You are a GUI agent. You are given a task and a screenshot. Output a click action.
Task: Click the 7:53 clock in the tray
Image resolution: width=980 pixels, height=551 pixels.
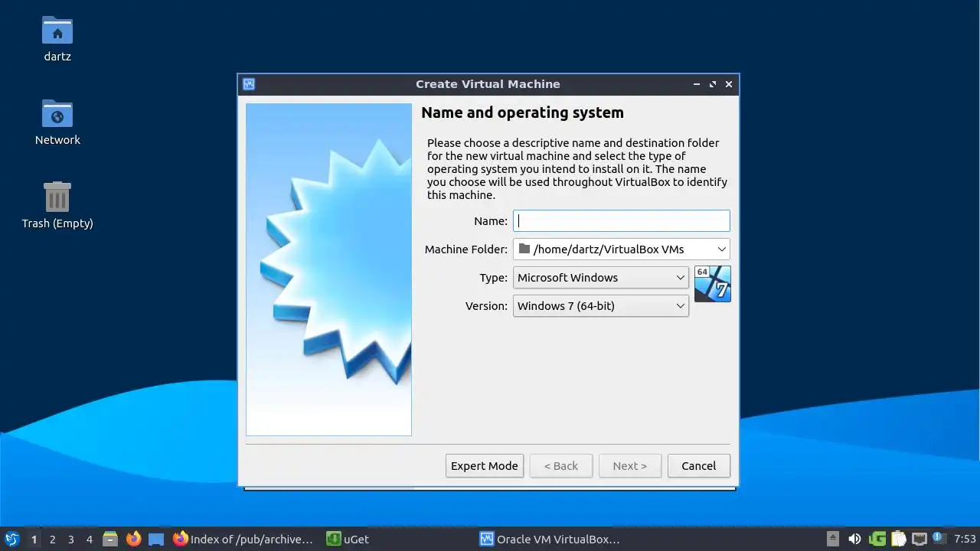965,539
